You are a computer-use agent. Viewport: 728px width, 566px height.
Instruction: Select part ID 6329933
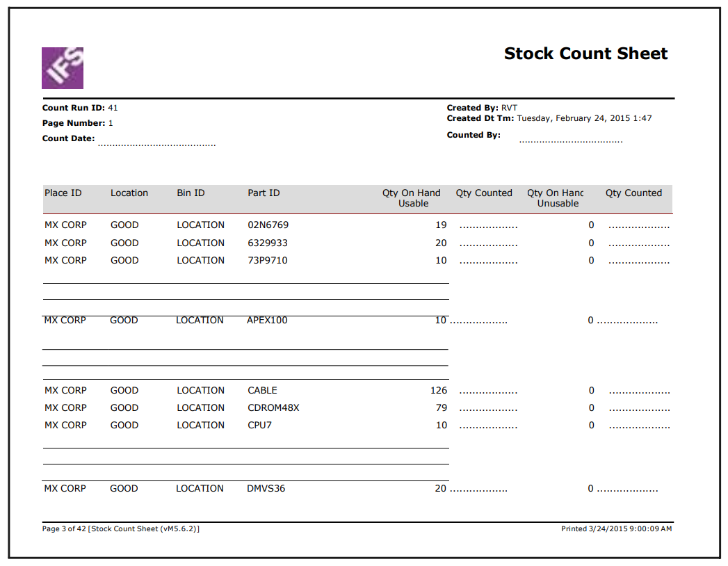click(x=268, y=243)
